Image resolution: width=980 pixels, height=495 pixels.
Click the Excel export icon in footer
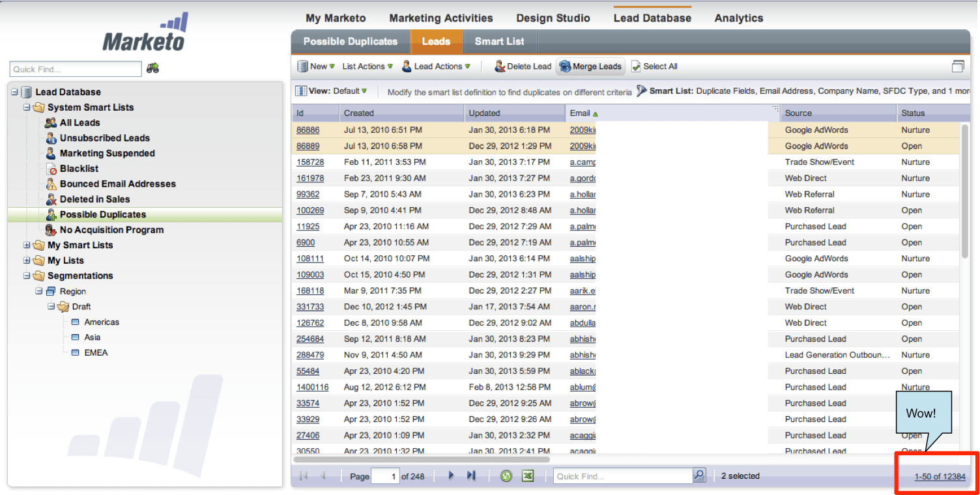point(528,476)
